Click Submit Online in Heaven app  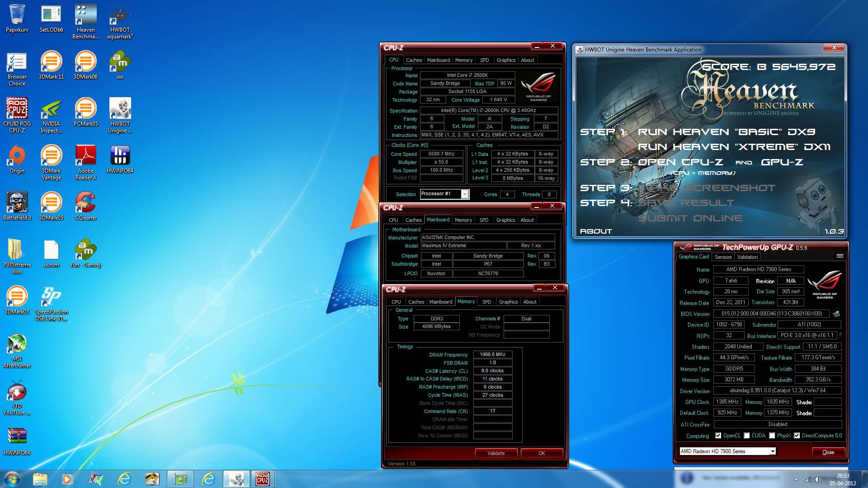pyautogui.click(x=690, y=219)
